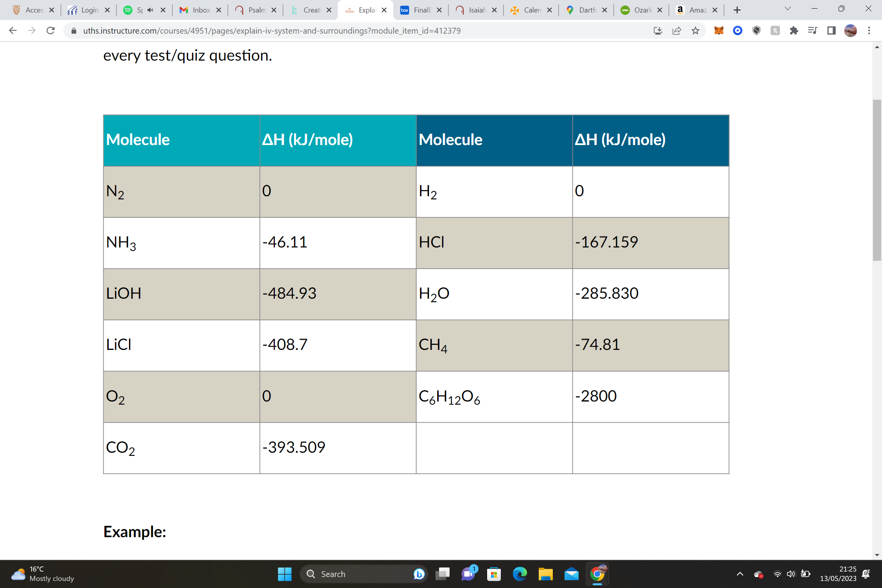Image resolution: width=882 pixels, height=588 pixels.
Task: Mute the Spotify tab audio icon
Action: [x=151, y=10]
